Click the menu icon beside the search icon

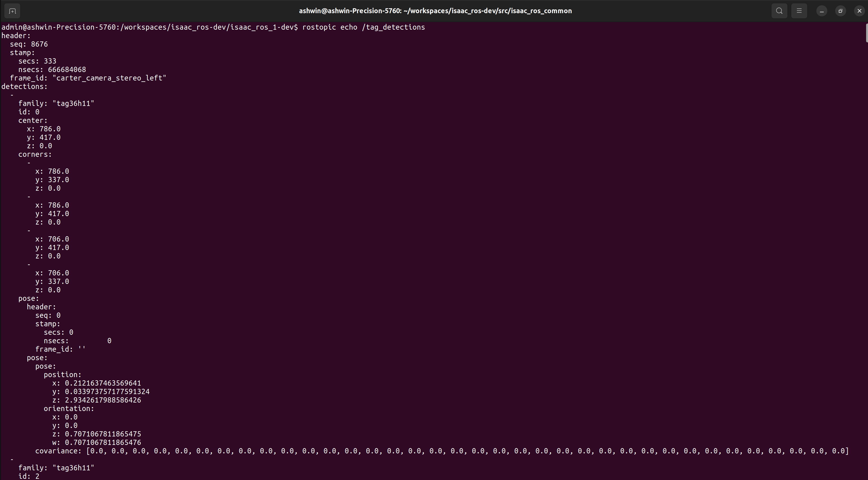coord(799,11)
